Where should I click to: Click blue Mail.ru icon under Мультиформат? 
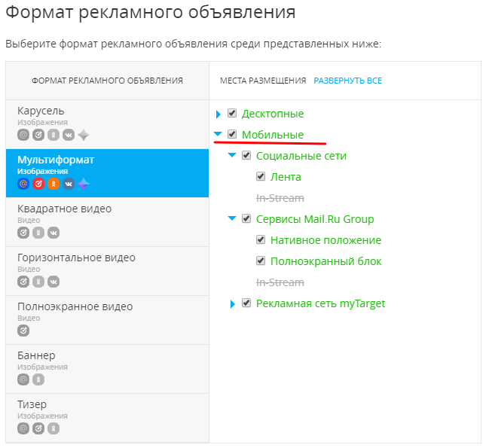pyautogui.click(x=23, y=184)
